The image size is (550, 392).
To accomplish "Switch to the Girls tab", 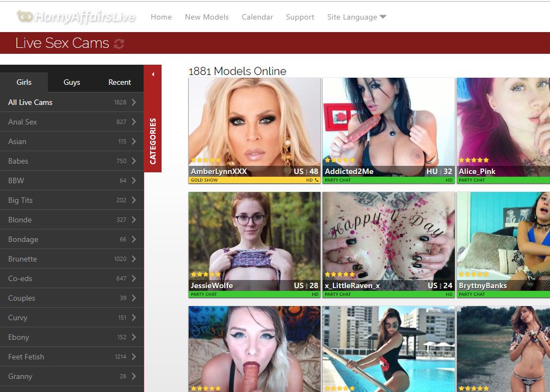I will click(x=24, y=82).
